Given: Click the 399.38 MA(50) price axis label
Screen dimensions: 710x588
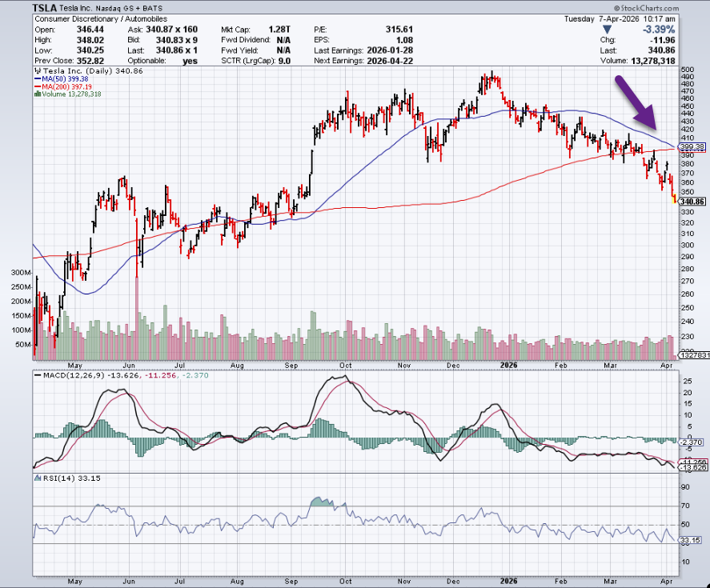Looking at the screenshot, I should 691,147.
